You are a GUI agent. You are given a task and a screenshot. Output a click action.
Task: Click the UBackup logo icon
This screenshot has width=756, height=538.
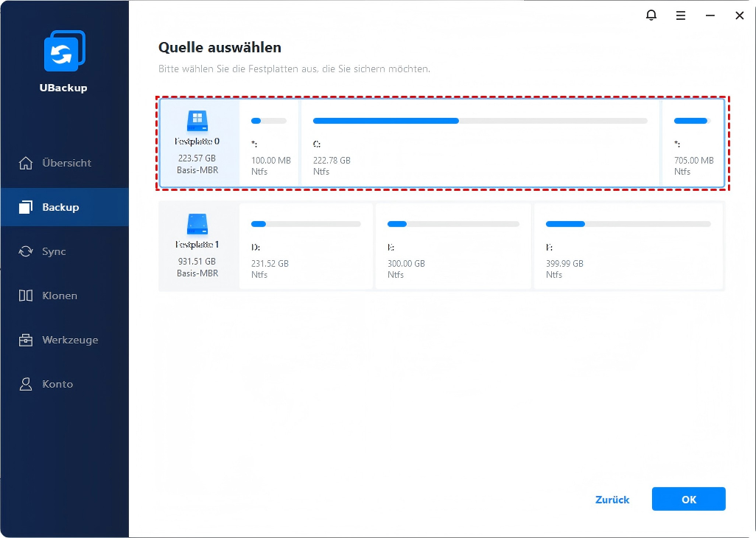tap(64, 52)
